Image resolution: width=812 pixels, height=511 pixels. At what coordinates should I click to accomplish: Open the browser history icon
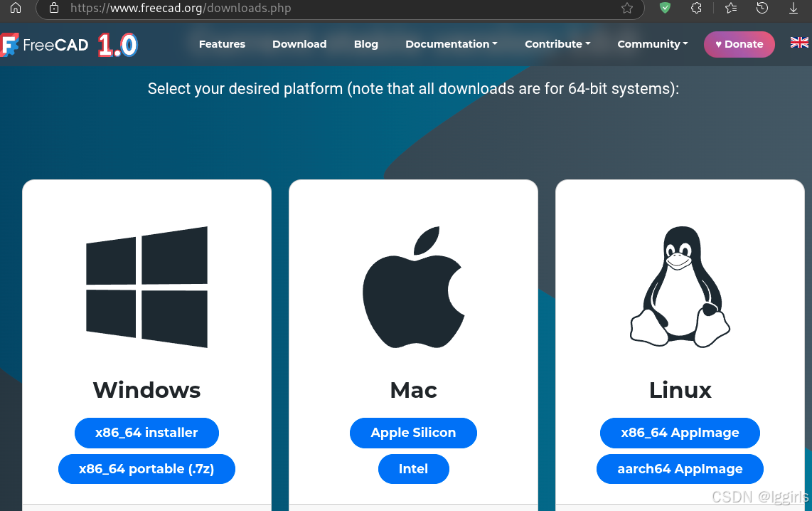pyautogui.click(x=762, y=8)
